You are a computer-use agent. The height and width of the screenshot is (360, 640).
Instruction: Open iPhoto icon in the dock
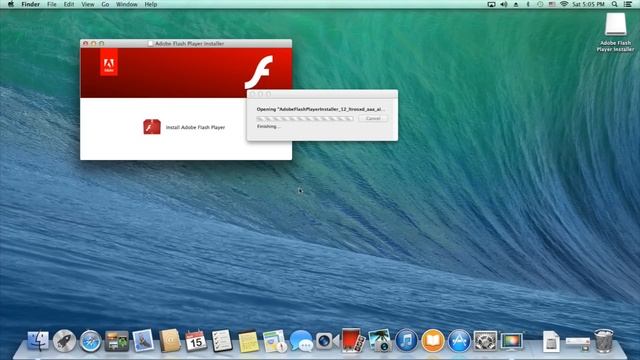[x=380, y=341]
